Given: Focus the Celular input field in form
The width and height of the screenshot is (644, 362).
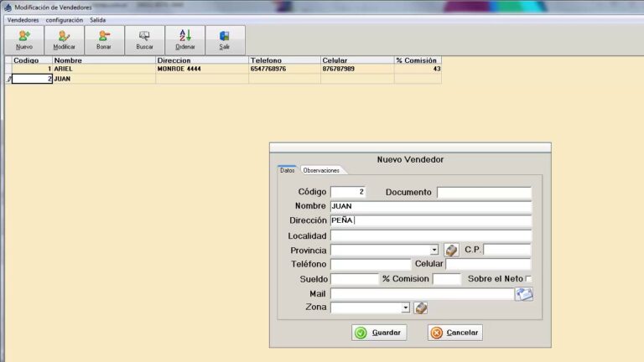Looking at the screenshot, I should point(488,264).
